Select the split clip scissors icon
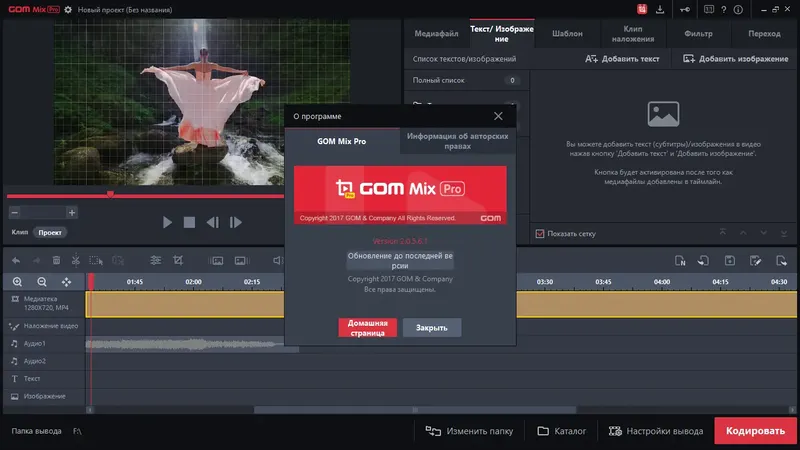 76,261
